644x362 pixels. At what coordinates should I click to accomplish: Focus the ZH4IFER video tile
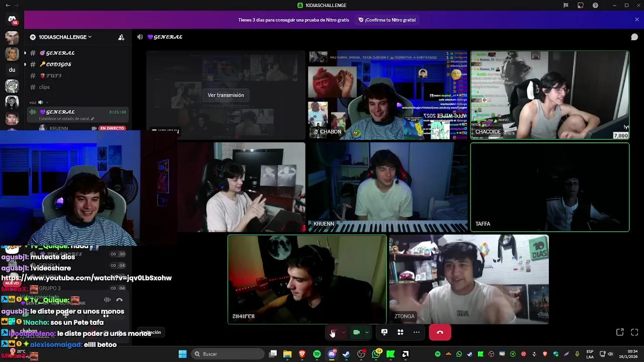pos(307,280)
